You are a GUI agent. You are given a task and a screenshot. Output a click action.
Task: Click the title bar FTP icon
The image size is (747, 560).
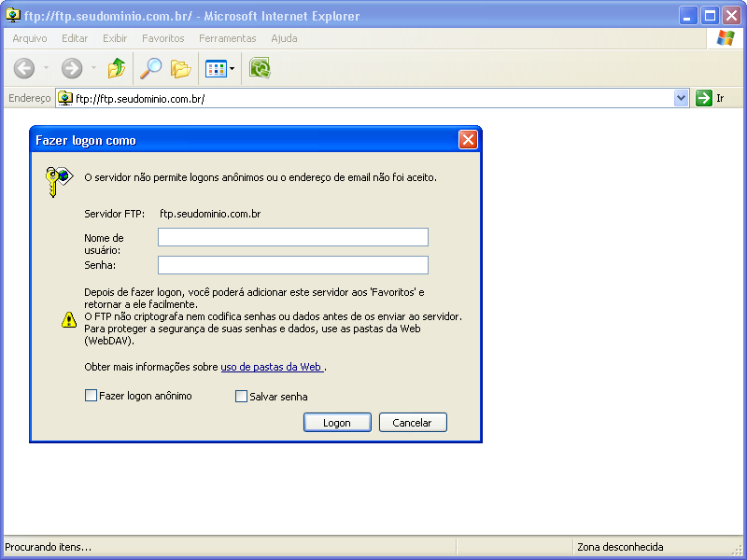[x=13, y=15]
